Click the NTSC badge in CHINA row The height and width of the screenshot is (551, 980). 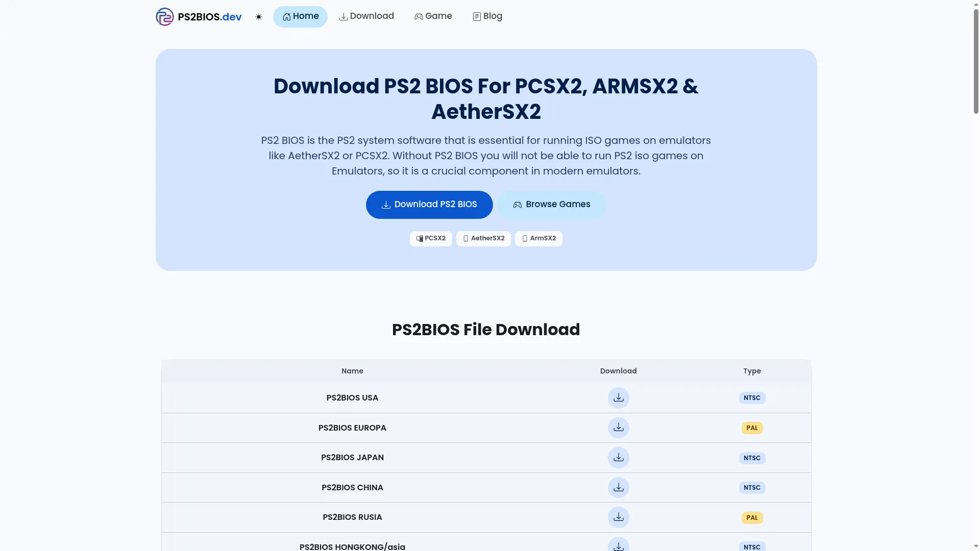click(x=752, y=488)
